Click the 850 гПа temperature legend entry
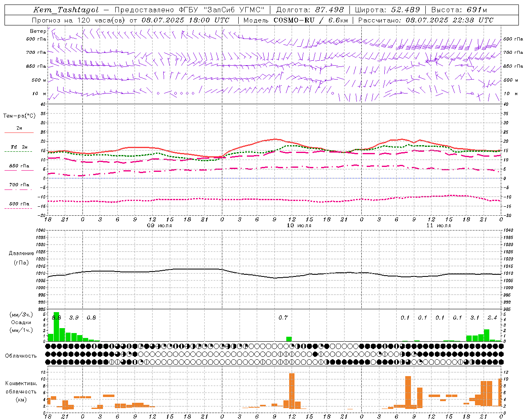The height and width of the screenshot is (420, 525). point(19,166)
